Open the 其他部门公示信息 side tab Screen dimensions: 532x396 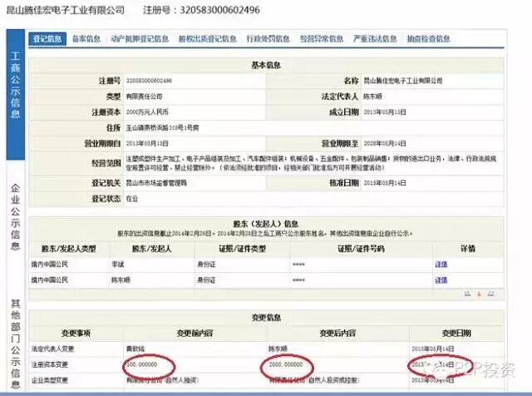tap(15, 344)
